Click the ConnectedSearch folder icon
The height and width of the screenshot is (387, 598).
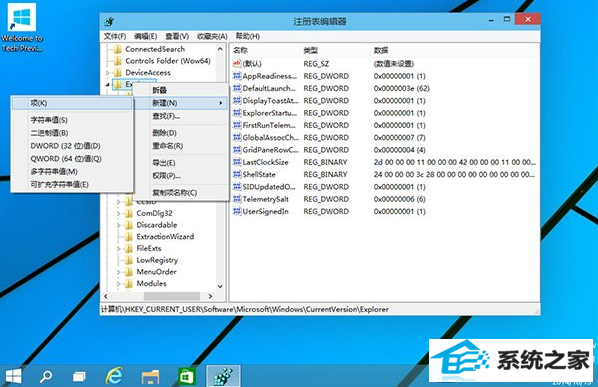click(x=118, y=49)
